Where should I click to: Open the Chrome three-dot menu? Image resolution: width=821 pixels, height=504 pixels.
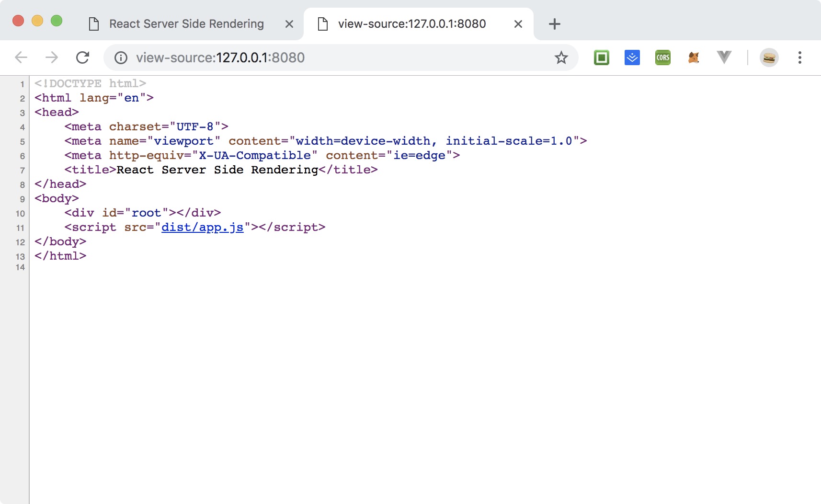click(799, 58)
